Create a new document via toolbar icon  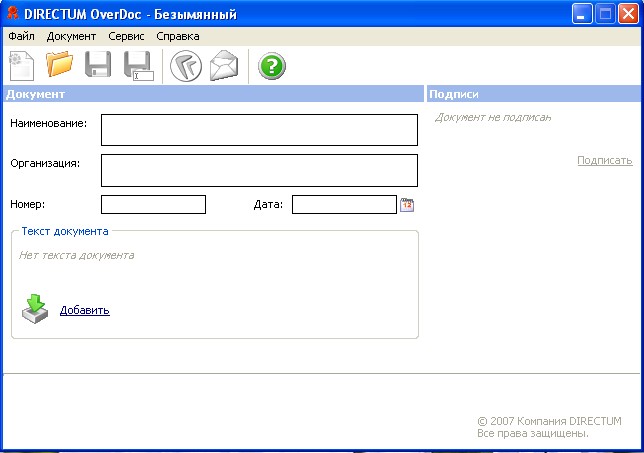click(x=22, y=66)
